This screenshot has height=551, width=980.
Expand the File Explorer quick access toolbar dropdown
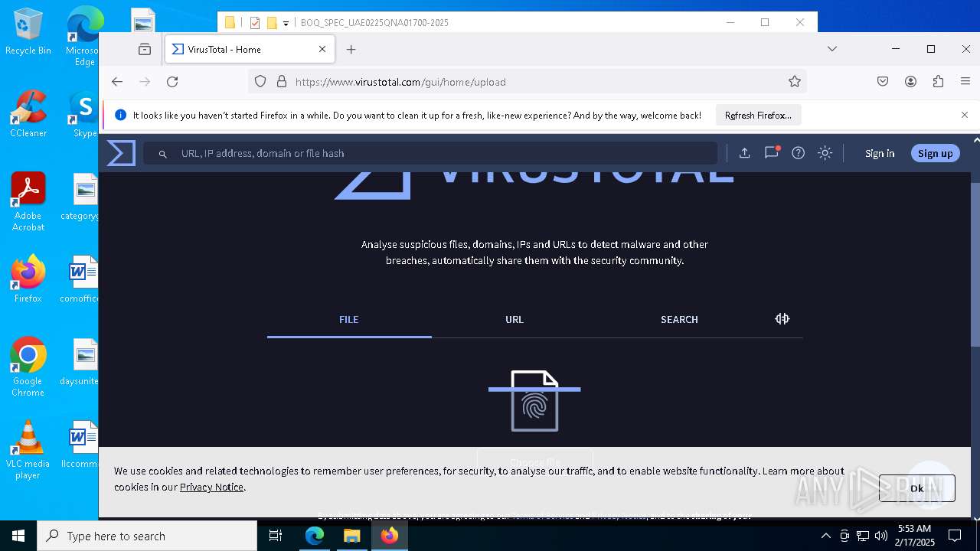pos(286,23)
